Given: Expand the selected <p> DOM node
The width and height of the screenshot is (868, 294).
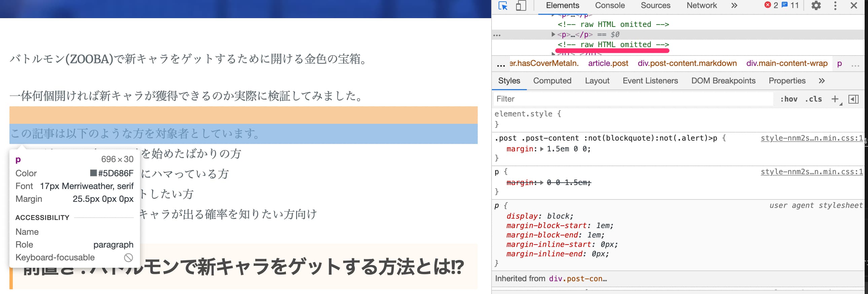Looking at the screenshot, I should 553,34.
